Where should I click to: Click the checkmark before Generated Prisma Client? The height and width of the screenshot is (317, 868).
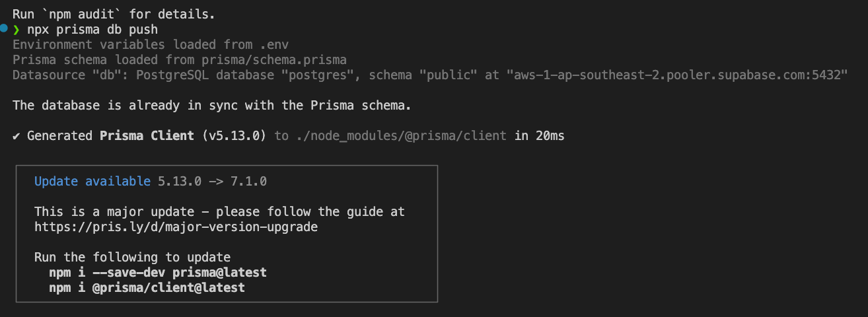click(x=17, y=136)
